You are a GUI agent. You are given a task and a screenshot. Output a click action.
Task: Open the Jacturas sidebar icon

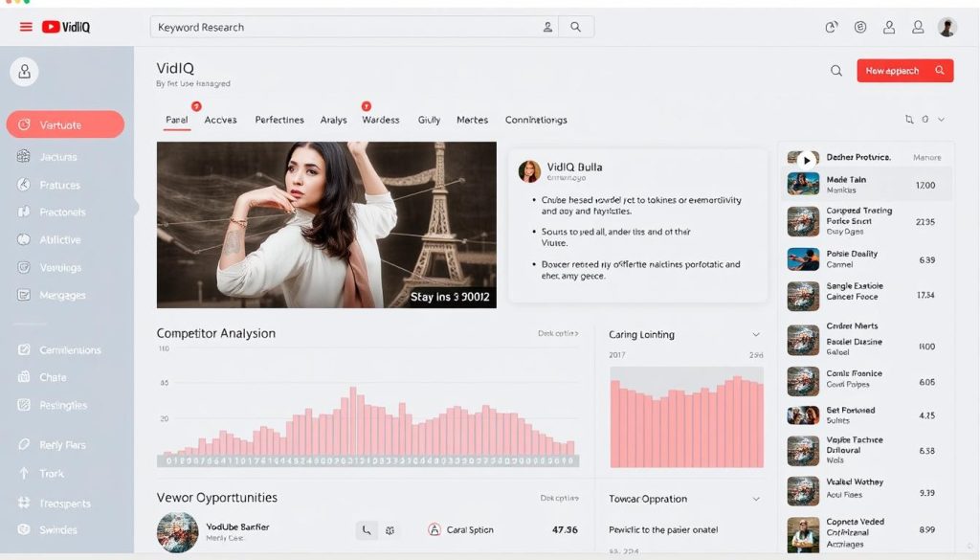pyautogui.click(x=23, y=156)
